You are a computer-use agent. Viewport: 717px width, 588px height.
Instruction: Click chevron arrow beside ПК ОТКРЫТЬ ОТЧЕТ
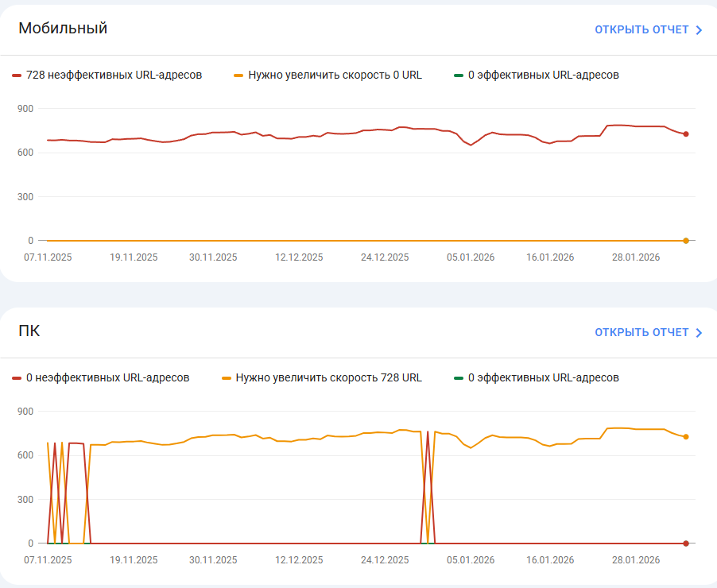click(699, 333)
